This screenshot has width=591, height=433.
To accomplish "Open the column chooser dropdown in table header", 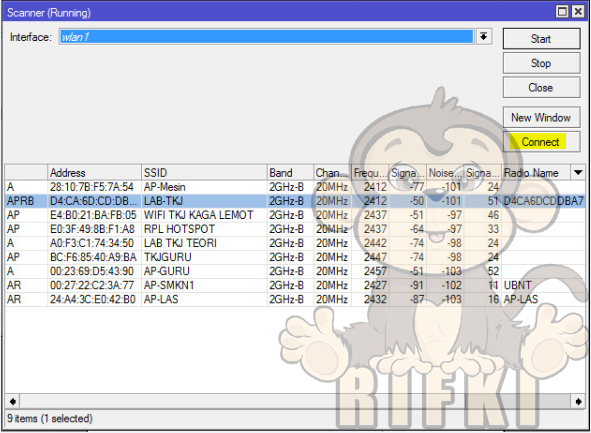I will 578,173.
